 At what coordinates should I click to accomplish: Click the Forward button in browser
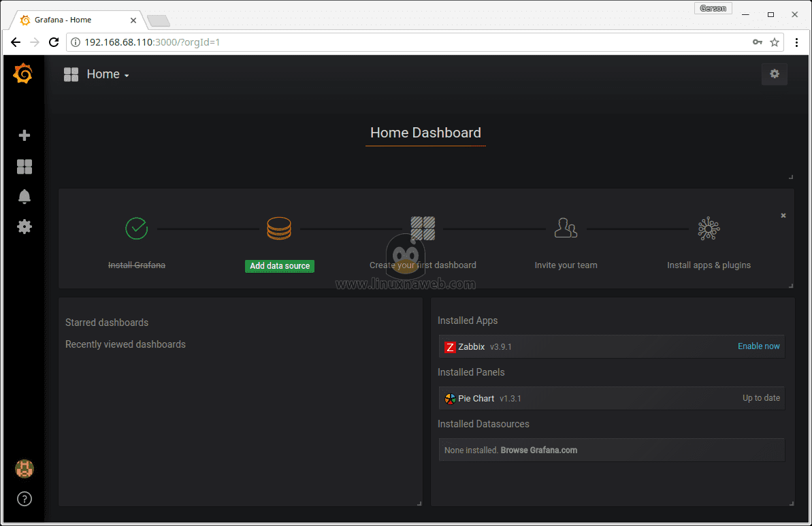click(35, 42)
